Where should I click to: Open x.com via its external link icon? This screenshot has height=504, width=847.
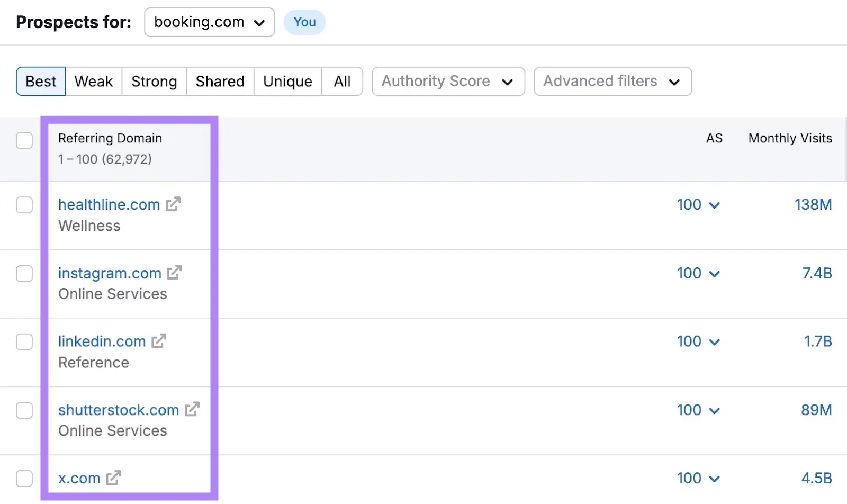point(112,478)
